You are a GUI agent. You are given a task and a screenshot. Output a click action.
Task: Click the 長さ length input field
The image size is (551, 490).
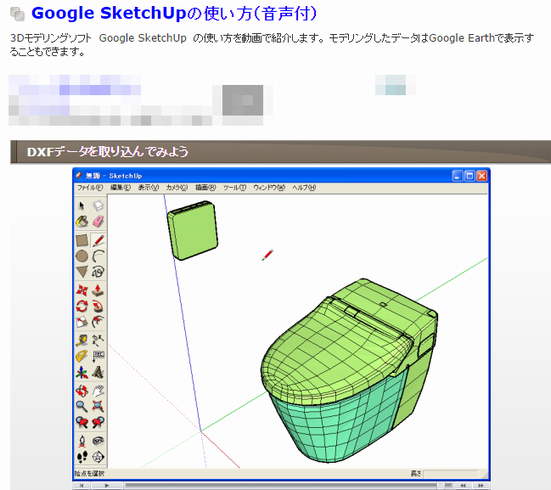(451, 474)
